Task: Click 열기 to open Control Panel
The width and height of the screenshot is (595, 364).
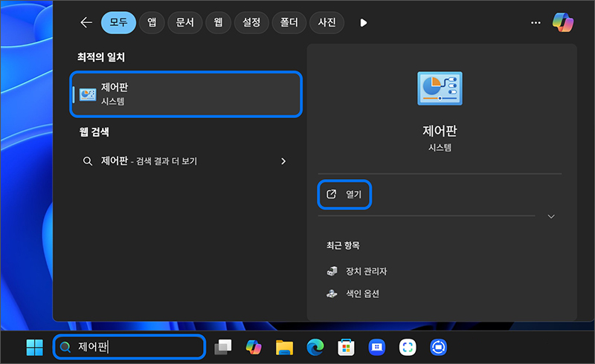Action: click(x=344, y=194)
